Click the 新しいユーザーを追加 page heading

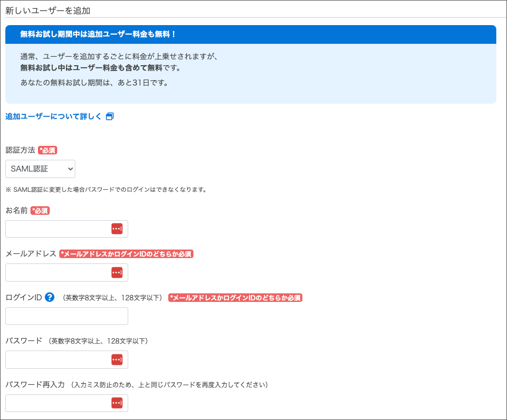point(48,10)
